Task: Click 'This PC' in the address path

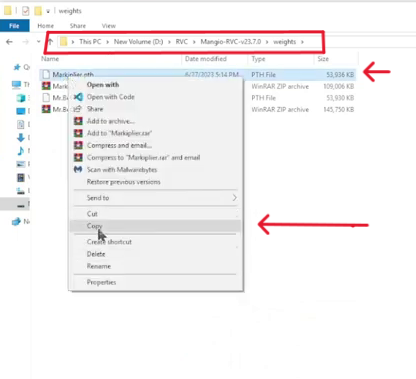Action: (90, 42)
